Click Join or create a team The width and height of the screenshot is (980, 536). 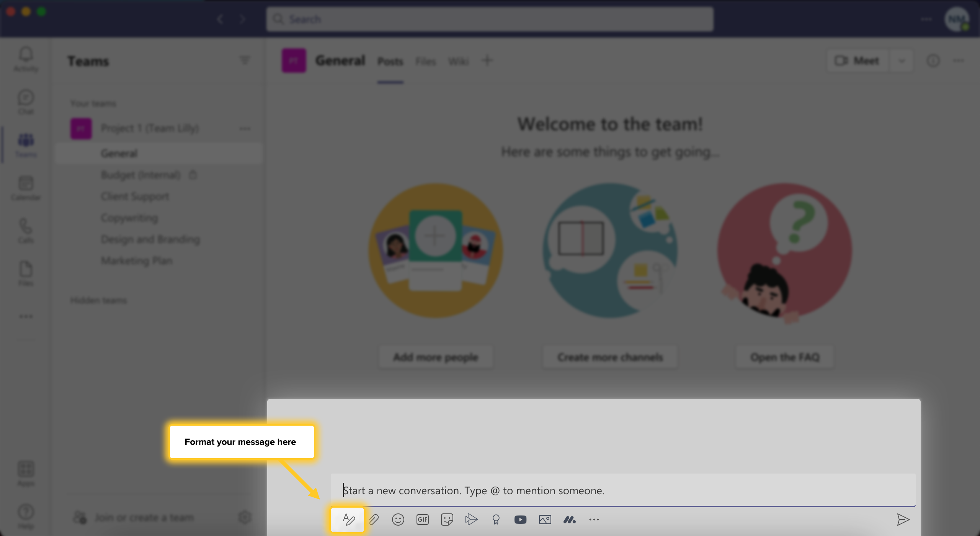[144, 517]
